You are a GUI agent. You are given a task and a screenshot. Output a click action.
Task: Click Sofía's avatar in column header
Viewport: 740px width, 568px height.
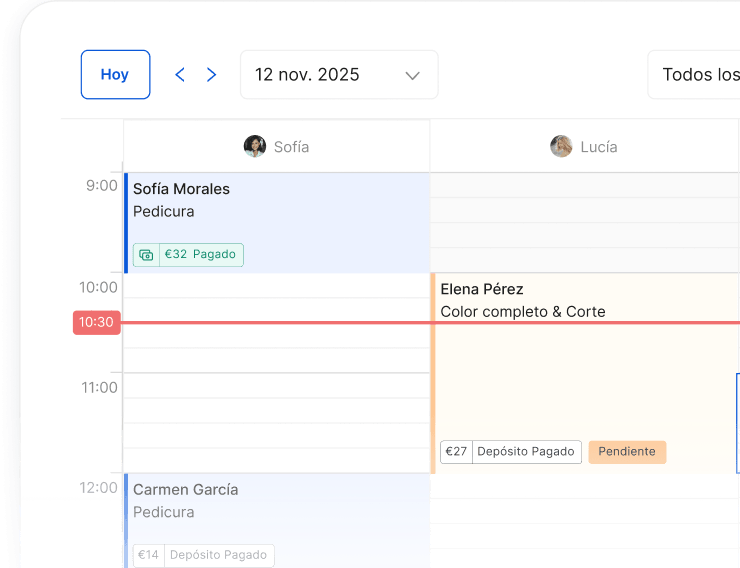coord(255,146)
